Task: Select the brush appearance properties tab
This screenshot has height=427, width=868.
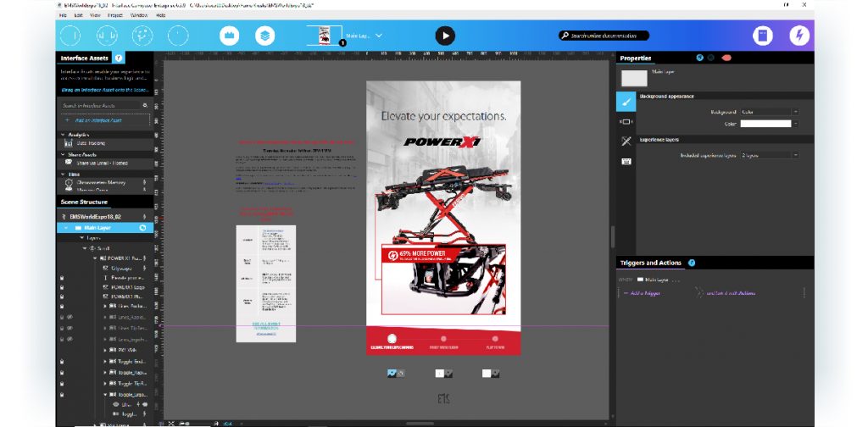Action: coord(626,102)
